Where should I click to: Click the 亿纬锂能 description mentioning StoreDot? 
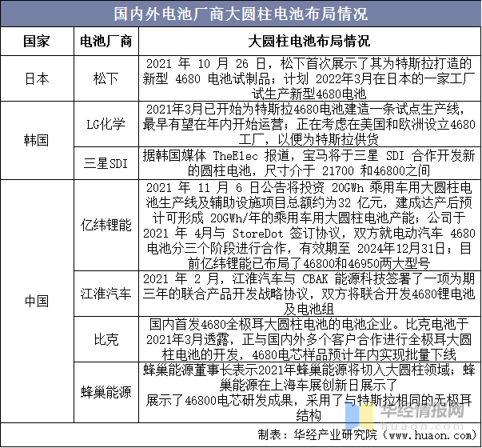(x=309, y=226)
